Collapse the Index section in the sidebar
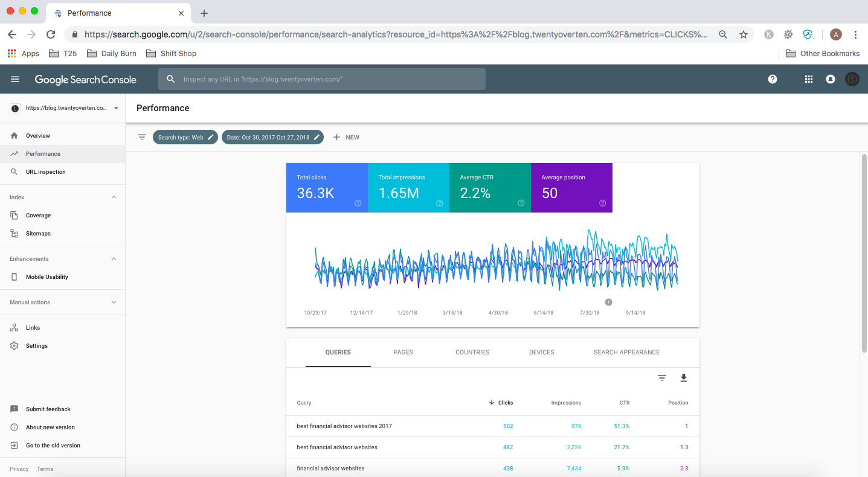 click(114, 197)
